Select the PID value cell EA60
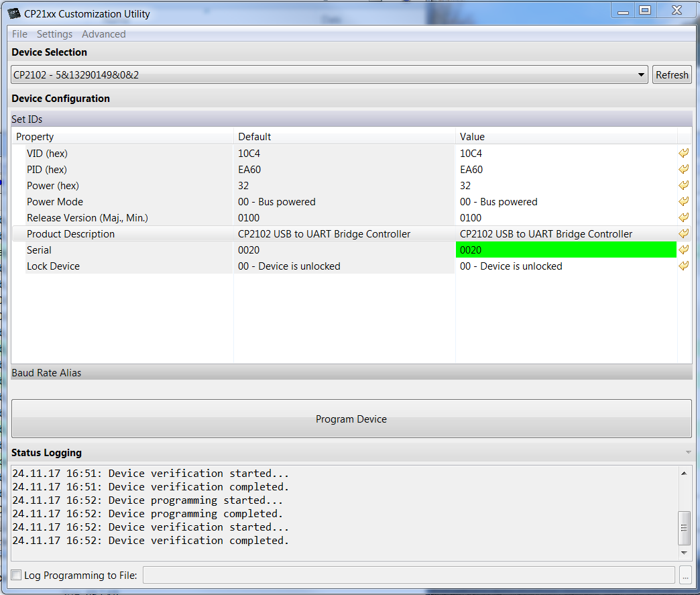The image size is (700, 595). [x=566, y=169]
